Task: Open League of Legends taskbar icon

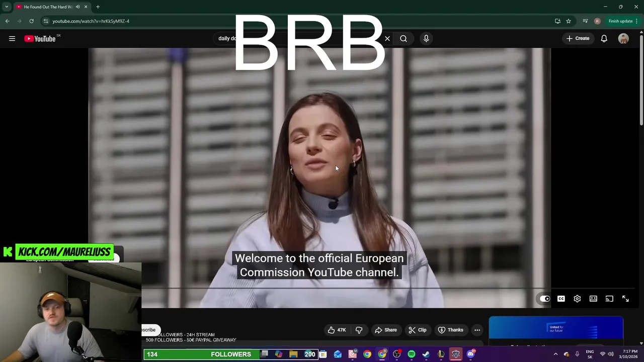Action: [441, 354]
